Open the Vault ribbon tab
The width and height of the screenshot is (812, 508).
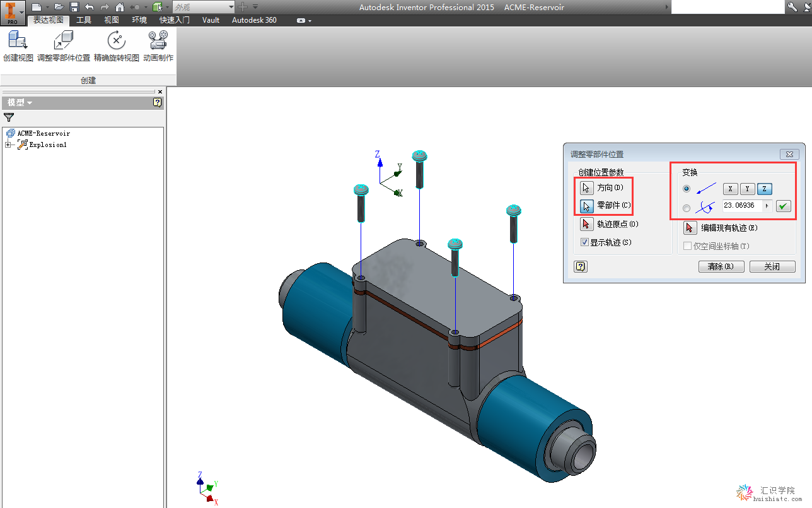point(211,20)
